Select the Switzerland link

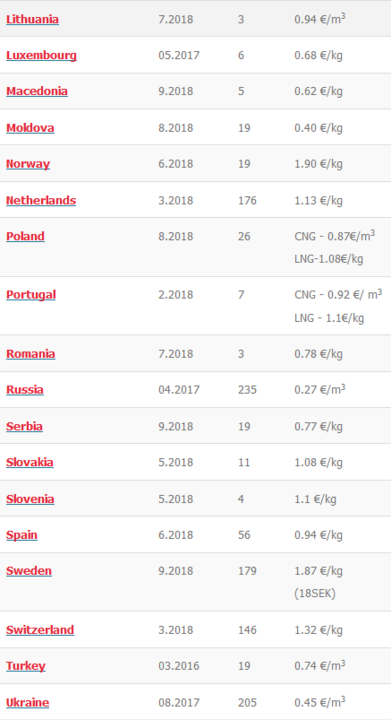tap(40, 630)
